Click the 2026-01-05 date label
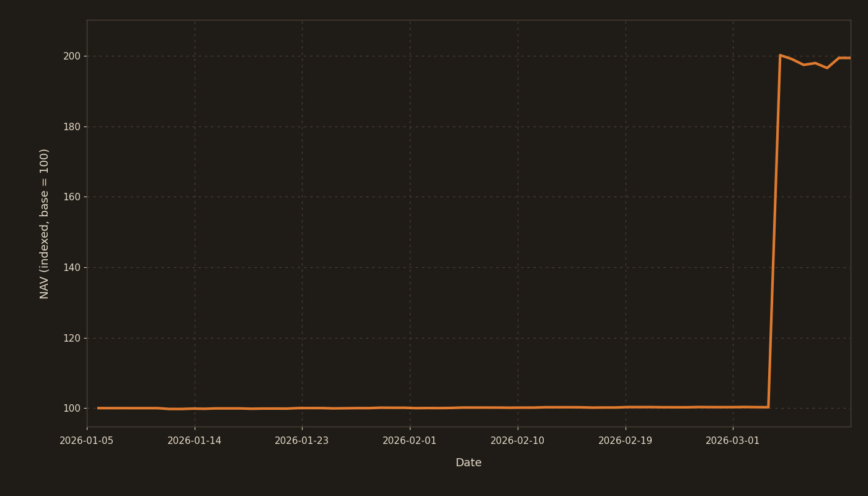Image resolution: width=868 pixels, height=496 pixels. click(87, 441)
